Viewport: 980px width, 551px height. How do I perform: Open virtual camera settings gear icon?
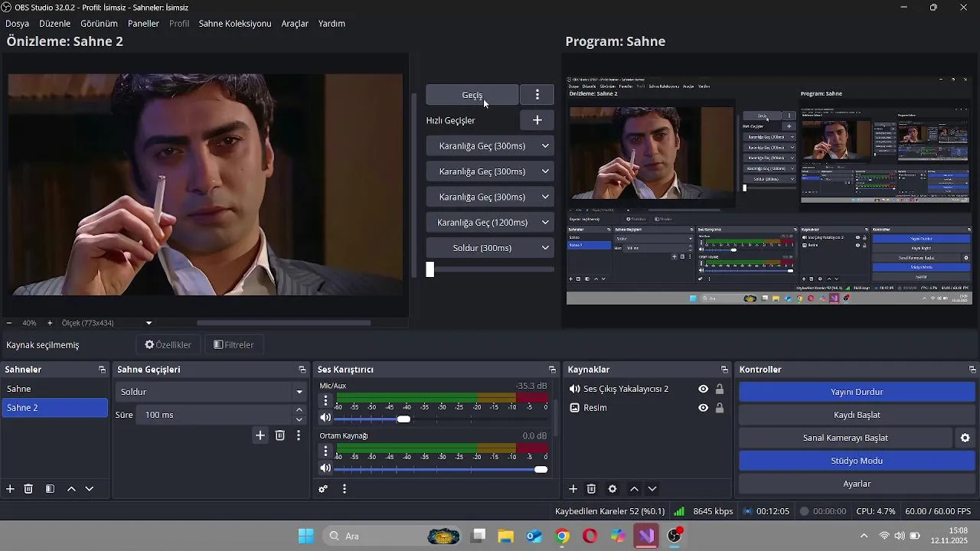coord(965,438)
